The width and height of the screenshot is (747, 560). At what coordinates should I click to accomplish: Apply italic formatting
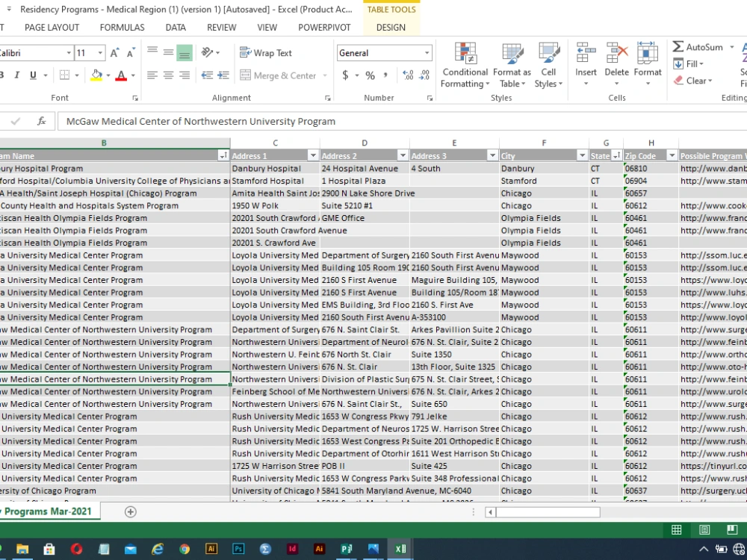click(x=16, y=75)
